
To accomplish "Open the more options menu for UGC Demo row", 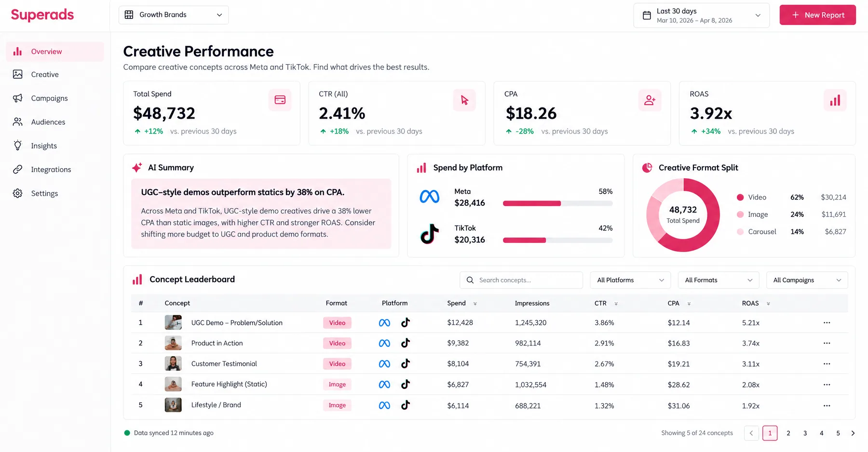I will pos(827,323).
